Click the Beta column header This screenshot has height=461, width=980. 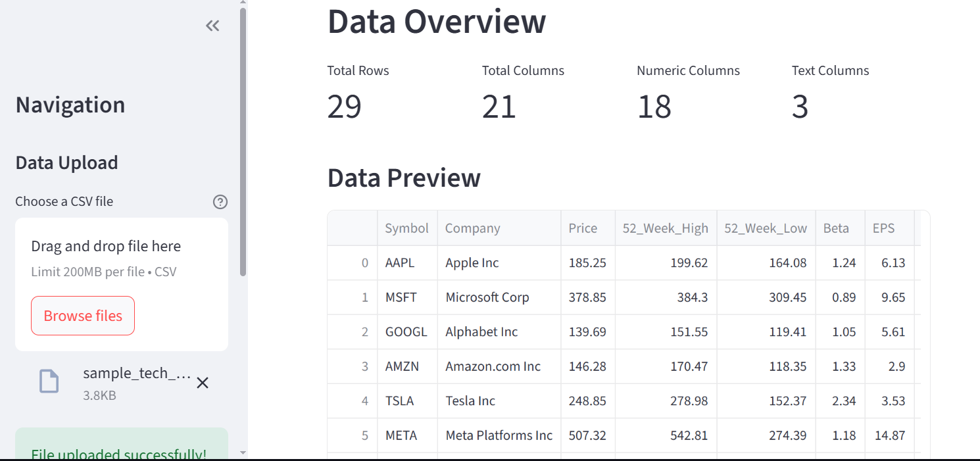click(835, 228)
